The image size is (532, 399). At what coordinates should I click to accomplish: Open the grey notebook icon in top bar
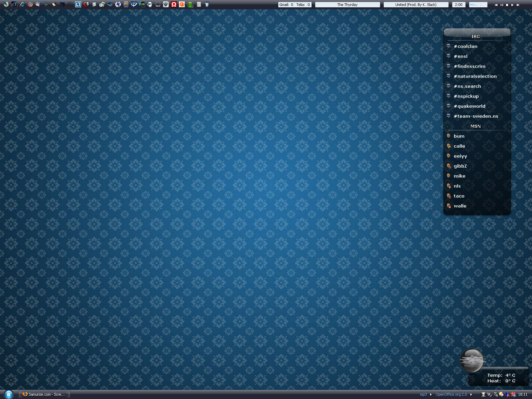tap(94, 5)
